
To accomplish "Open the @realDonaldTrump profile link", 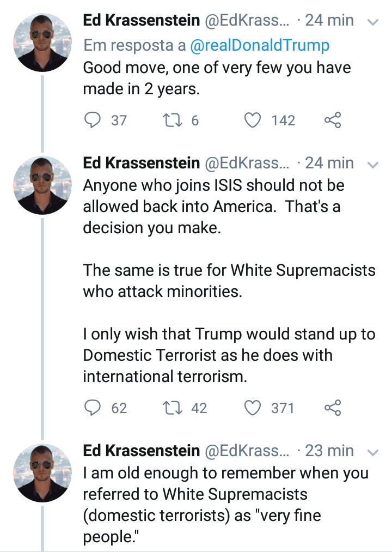I will (x=259, y=45).
